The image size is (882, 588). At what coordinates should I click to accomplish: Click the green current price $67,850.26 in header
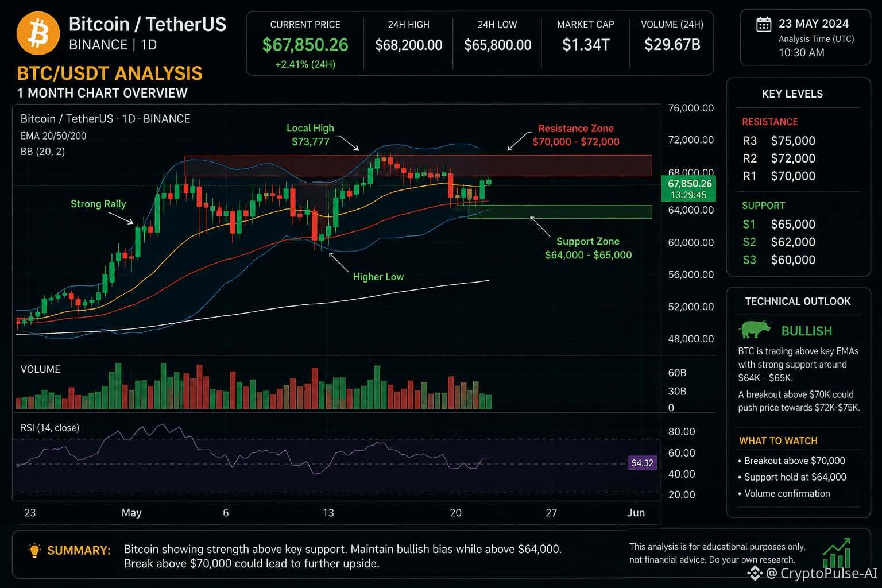(305, 45)
